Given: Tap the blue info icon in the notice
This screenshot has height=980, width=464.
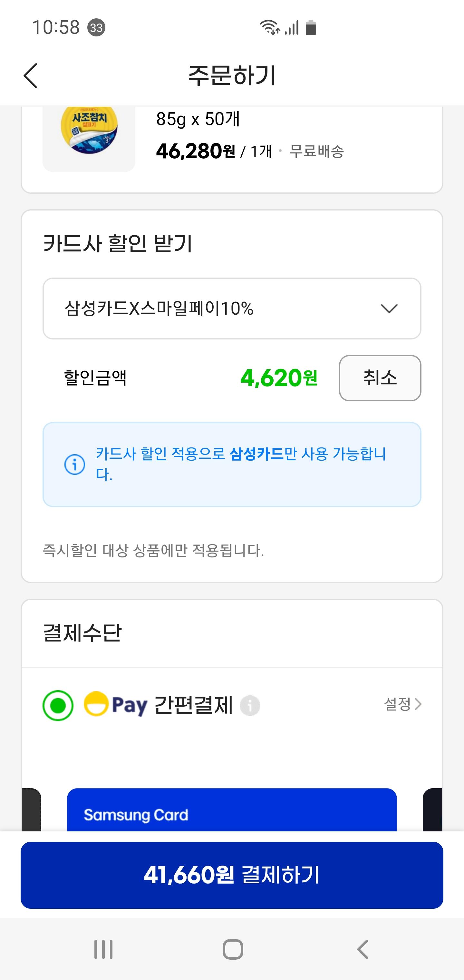Looking at the screenshot, I should coord(74,465).
